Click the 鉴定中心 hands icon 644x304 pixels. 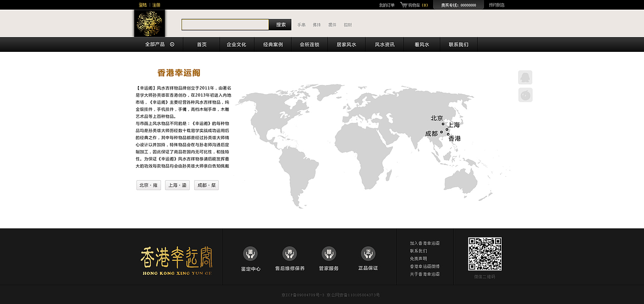pyautogui.click(x=251, y=253)
